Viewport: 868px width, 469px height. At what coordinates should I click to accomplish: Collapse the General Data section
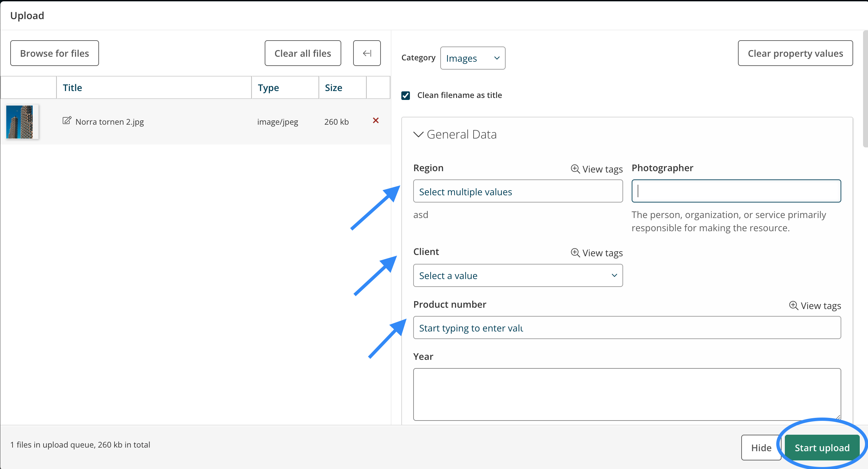tap(418, 134)
